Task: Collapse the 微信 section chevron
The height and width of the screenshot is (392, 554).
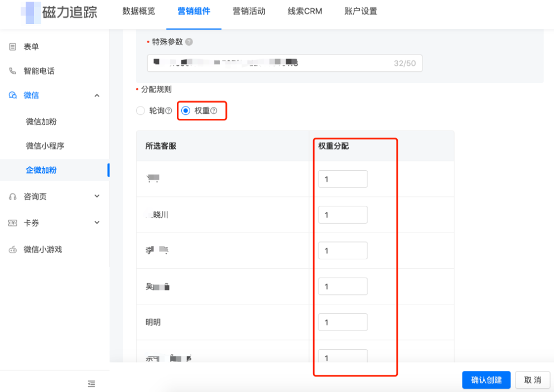Action: [97, 95]
